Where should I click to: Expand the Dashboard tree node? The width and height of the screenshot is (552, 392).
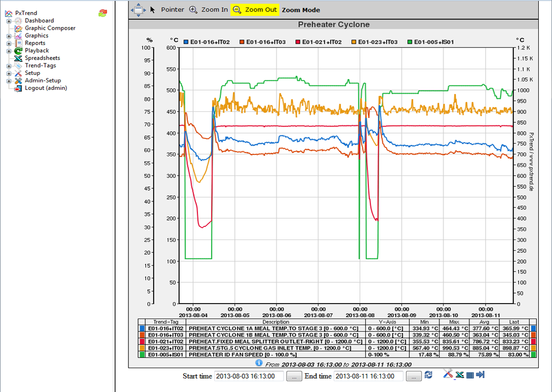[8, 21]
